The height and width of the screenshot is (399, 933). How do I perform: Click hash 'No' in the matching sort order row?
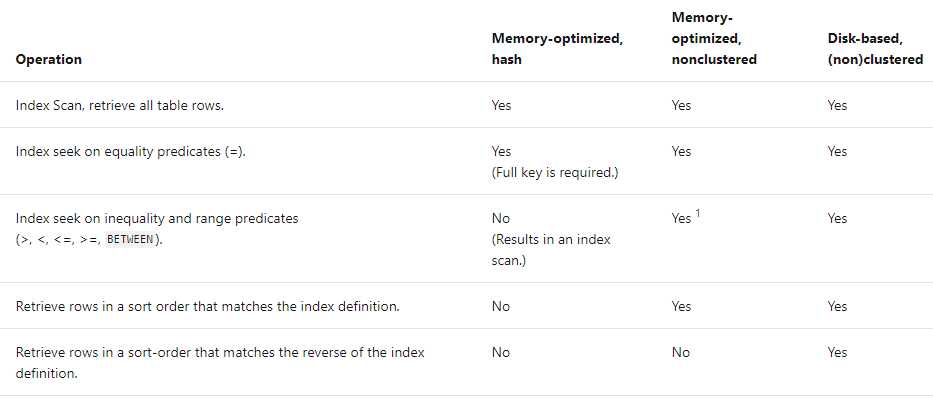501,307
